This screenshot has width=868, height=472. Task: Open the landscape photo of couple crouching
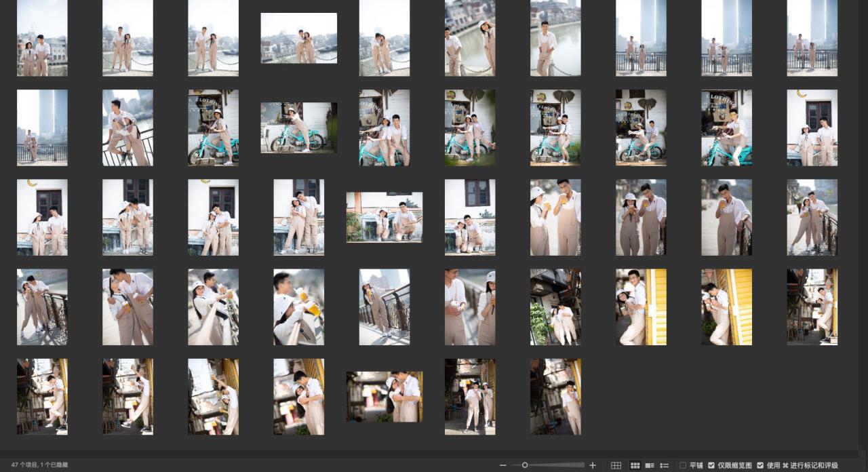click(384, 217)
